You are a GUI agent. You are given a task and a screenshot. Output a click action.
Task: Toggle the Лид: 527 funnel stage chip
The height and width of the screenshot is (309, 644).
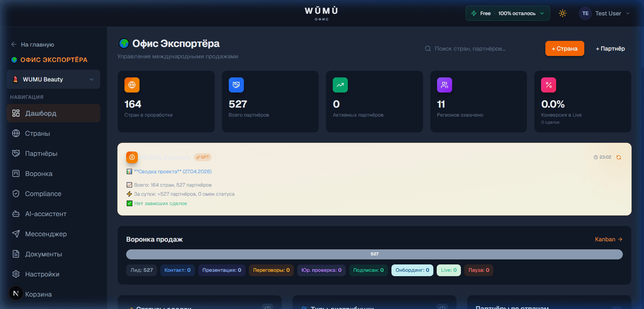(x=142, y=270)
